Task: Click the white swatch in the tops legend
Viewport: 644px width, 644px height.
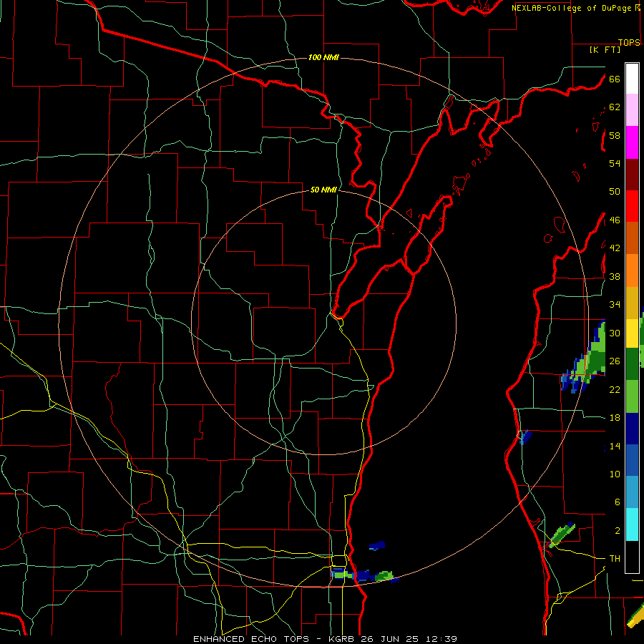Action: [x=632, y=79]
